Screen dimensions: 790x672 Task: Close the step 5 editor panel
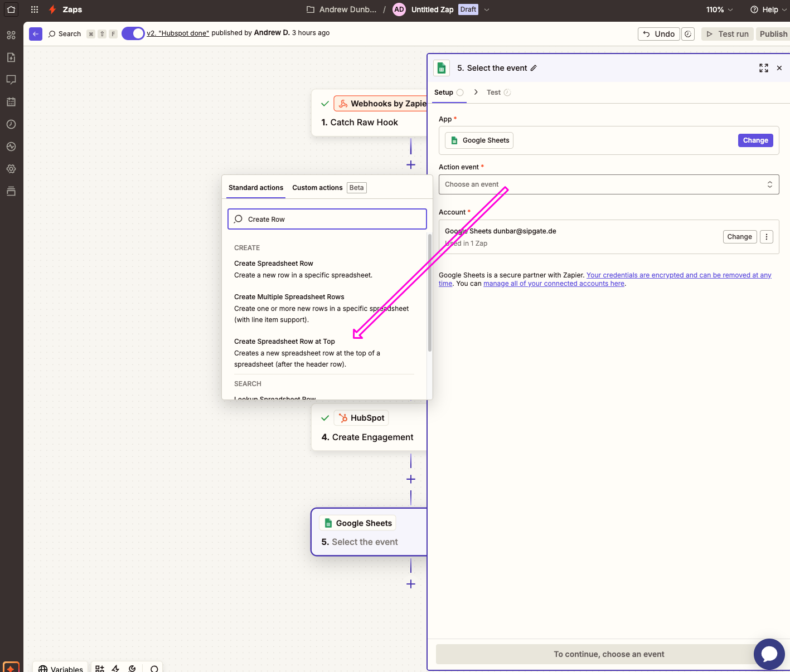coord(779,68)
